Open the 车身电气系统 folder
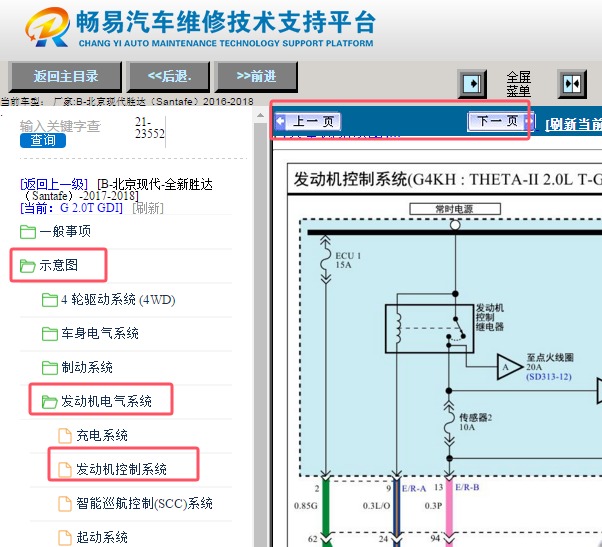The width and height of the screenshot is (602, 547). (100, 333)
